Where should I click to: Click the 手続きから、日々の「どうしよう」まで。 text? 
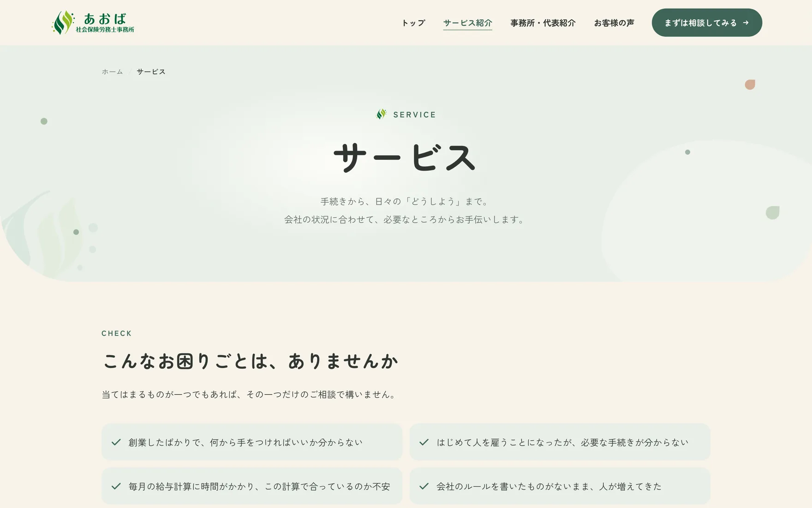coord(405,201)
